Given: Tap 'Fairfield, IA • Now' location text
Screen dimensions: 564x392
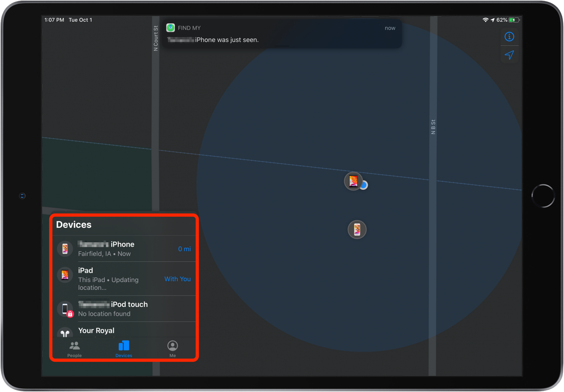Looking at the screenshot, I should pyautogui.click(x=104, y=254).
